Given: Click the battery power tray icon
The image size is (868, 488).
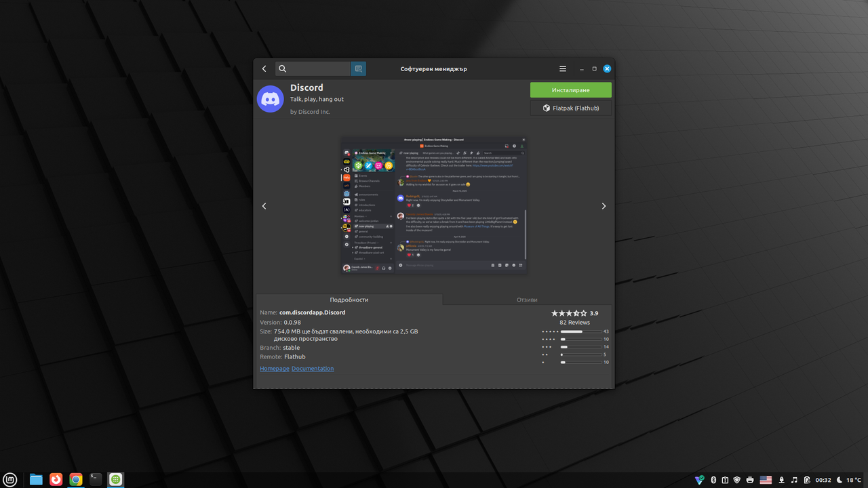Looking at the screenshot, I should click(x=807, y=480).
